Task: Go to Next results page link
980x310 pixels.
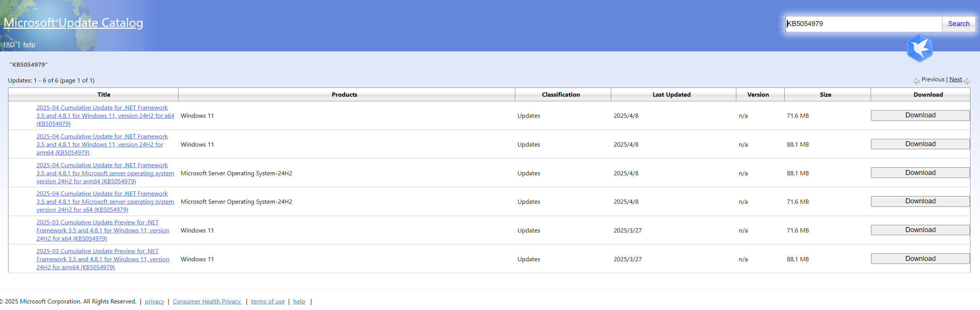Action: pyautogui.click(x=955, y=79)
